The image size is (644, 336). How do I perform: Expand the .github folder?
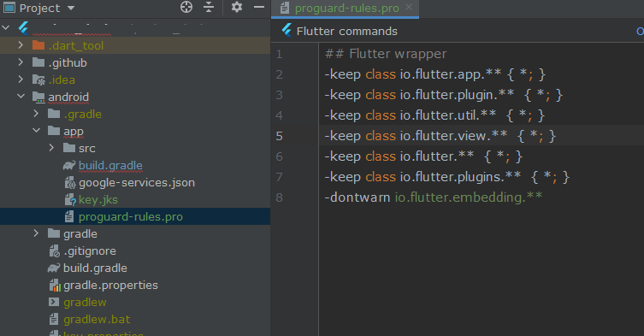click(x=21, y=62)
